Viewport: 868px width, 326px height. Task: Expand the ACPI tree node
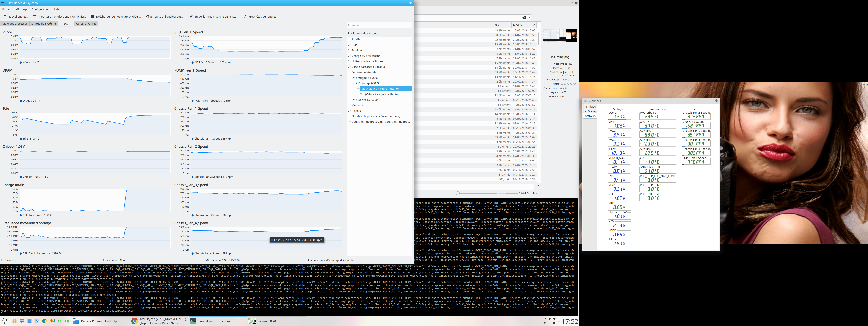point(349,45)
